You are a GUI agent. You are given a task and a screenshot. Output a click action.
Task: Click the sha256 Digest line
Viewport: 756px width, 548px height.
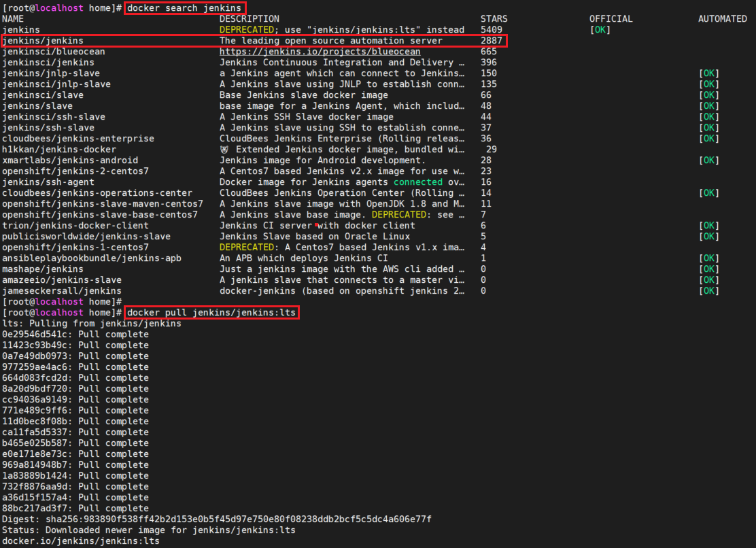coord(216,519)
